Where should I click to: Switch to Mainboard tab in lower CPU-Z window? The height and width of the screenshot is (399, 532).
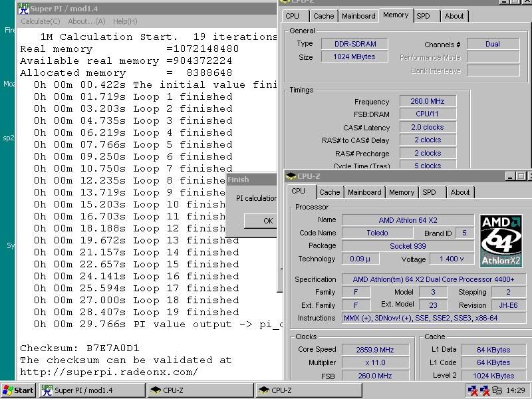[364, 192]
